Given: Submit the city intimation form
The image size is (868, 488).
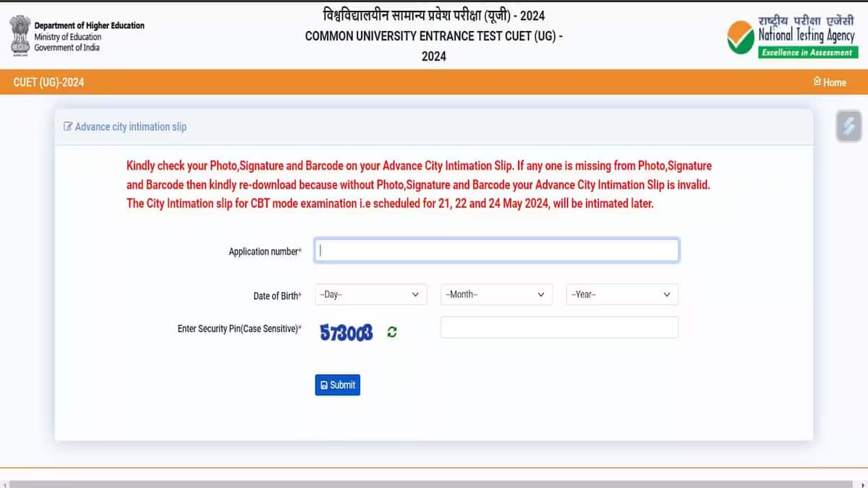Looking at the screenshot, I should [x=337, y=385].
